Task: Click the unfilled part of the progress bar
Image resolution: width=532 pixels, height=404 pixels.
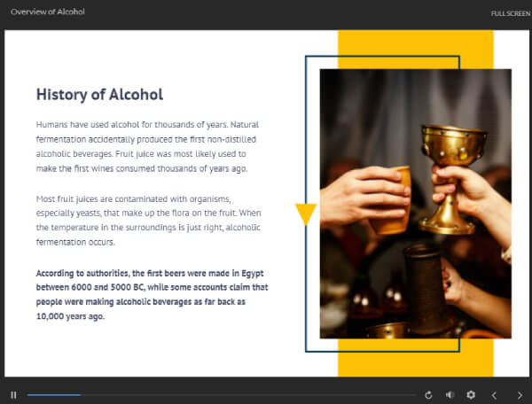Action: click(x=248, y=394)
